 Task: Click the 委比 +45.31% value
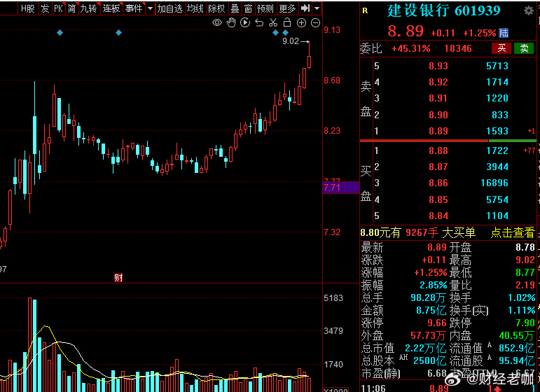[x=411, y=48]
